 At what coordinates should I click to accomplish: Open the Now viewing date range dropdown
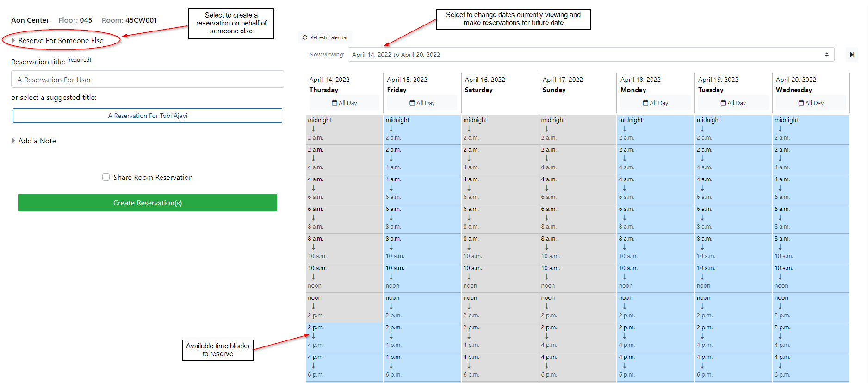591,55
